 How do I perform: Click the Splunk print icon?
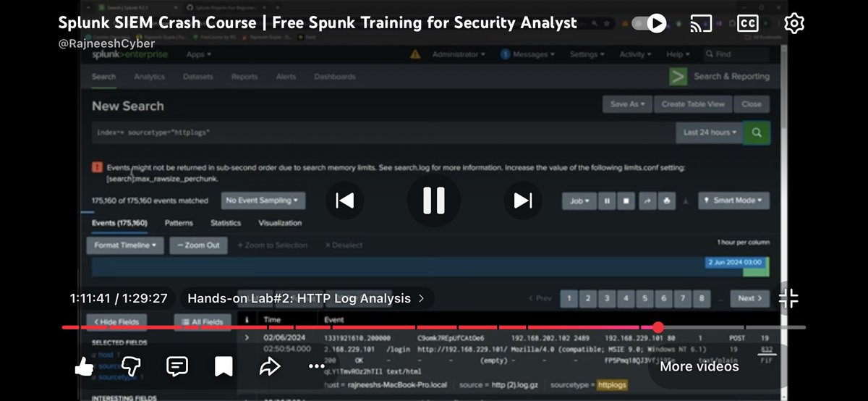click(665, 200)
